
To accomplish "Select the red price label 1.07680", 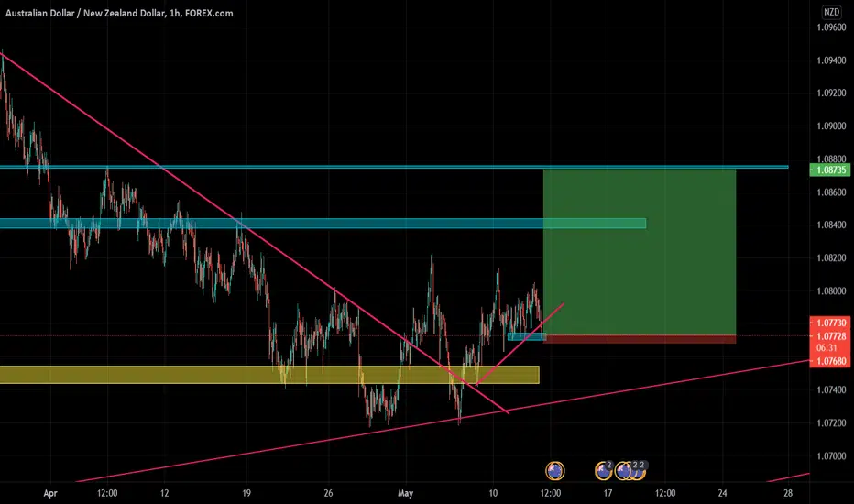I will (830, 361).
